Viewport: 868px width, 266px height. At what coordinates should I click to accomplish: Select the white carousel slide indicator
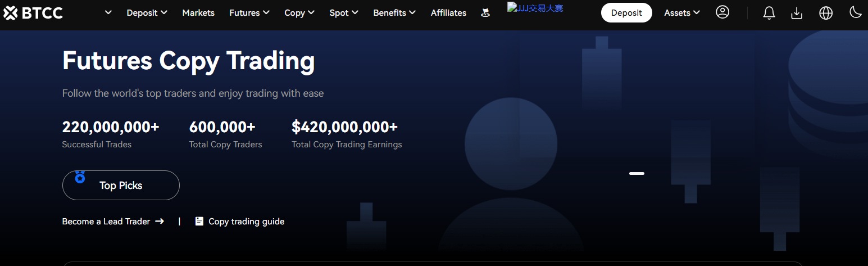(x=637, y=173)
